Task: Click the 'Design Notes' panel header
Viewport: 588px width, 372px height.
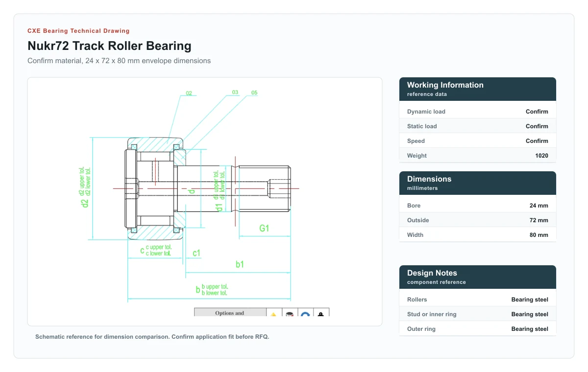Action: pos(478,277)
